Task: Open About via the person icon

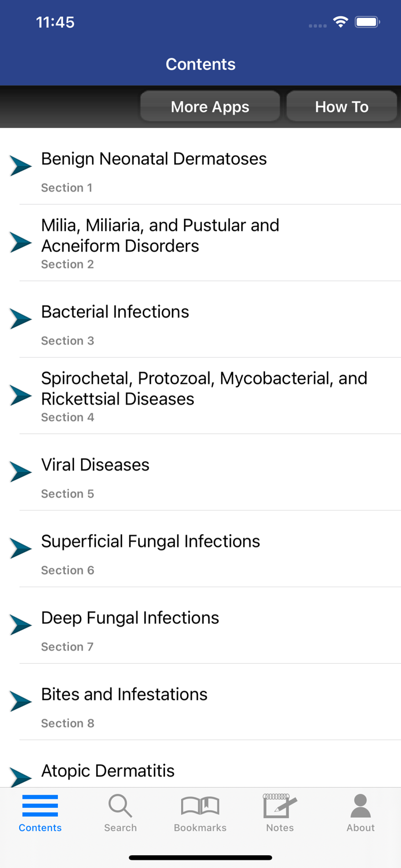Action: (360, 805)
